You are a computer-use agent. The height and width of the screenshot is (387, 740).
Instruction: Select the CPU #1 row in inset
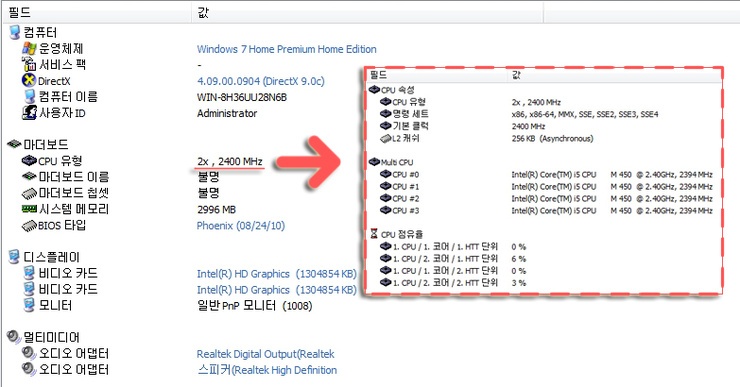546,186
